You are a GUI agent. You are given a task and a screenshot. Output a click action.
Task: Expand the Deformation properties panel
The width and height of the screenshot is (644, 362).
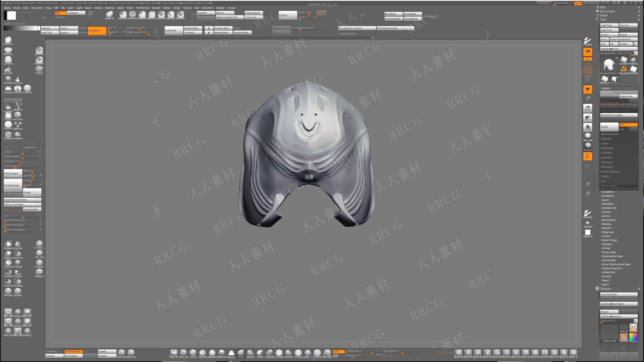pyautogui.click(x=608, y=220)
